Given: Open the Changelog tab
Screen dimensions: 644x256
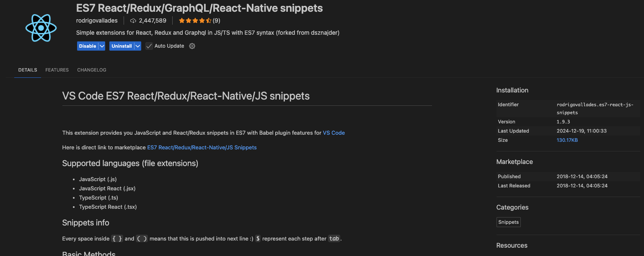Looking at the screenshot, I should point(92,70).
